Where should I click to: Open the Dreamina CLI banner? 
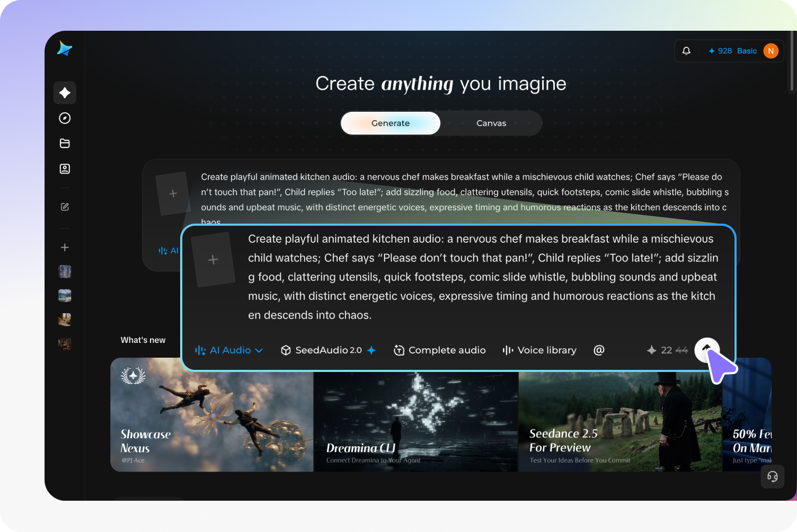coord(416,421)
